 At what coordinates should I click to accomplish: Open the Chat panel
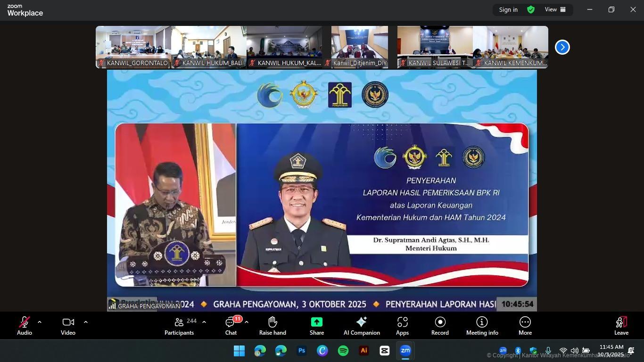click(x=231, y=326)
